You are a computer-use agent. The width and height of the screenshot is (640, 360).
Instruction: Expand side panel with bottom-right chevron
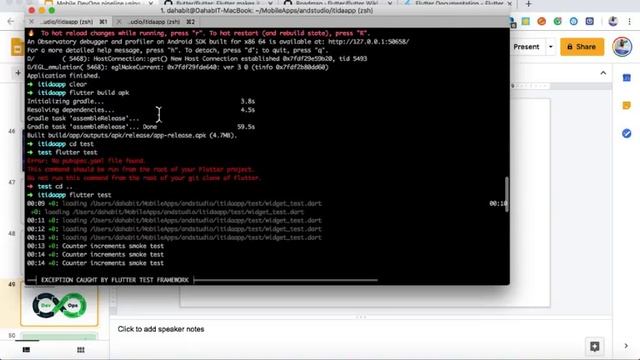[x=626, y=346]
